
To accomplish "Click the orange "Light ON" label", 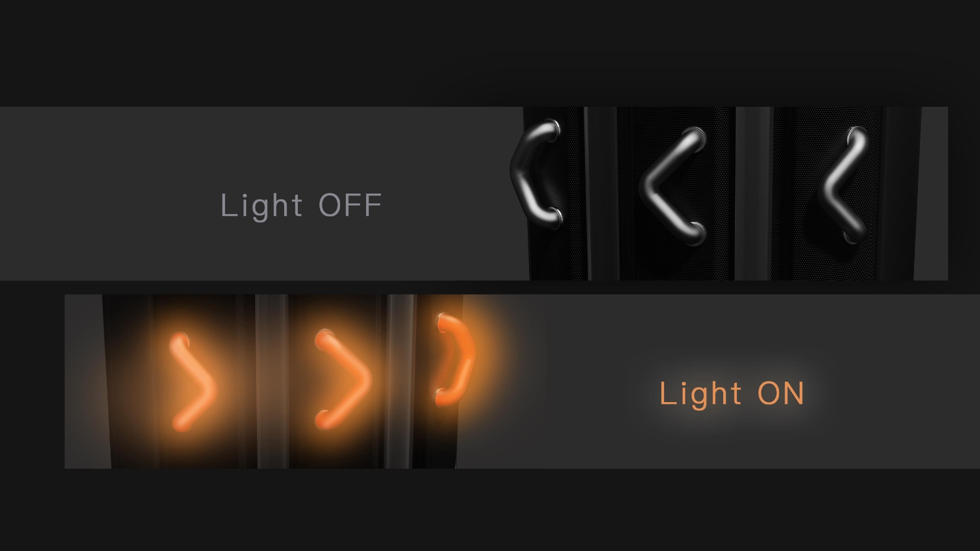I will [x=732, y=393].
